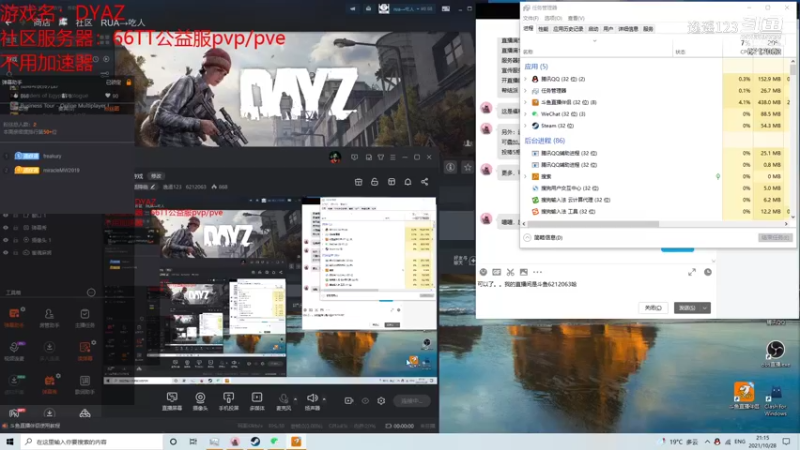Screen dimensions: 800x450
Task: Open 弹幕助手 tool in toolbox
Action: click(14, 318)
